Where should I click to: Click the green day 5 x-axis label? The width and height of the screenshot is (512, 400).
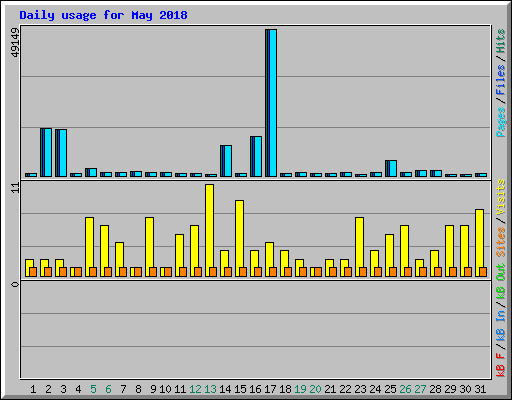coord(93,389)
